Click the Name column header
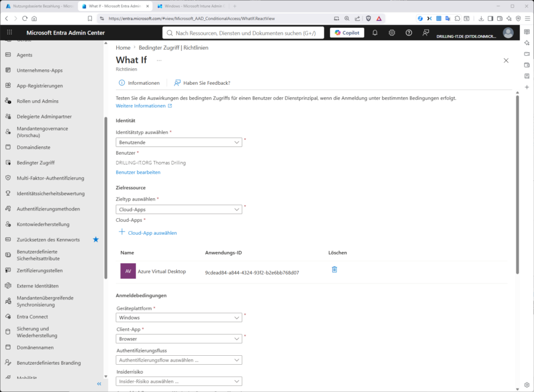534x392 pixels. click(x=127, y=253)
